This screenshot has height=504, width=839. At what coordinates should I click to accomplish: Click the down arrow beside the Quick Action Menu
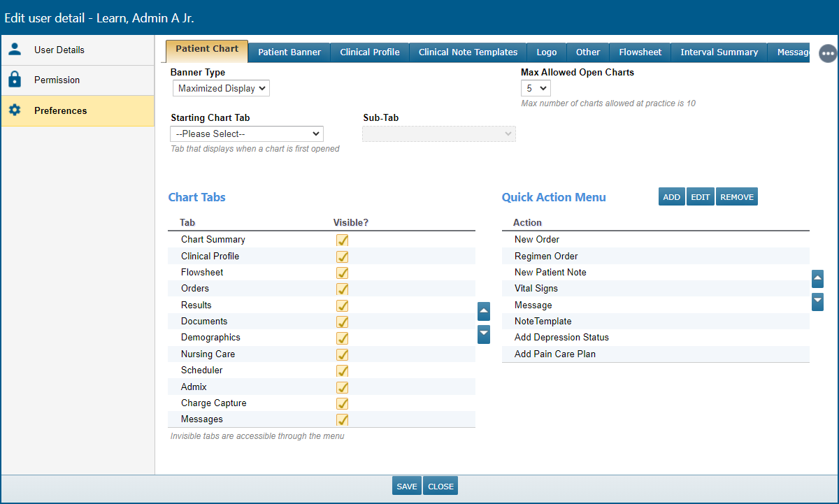(x=817, y=301)
